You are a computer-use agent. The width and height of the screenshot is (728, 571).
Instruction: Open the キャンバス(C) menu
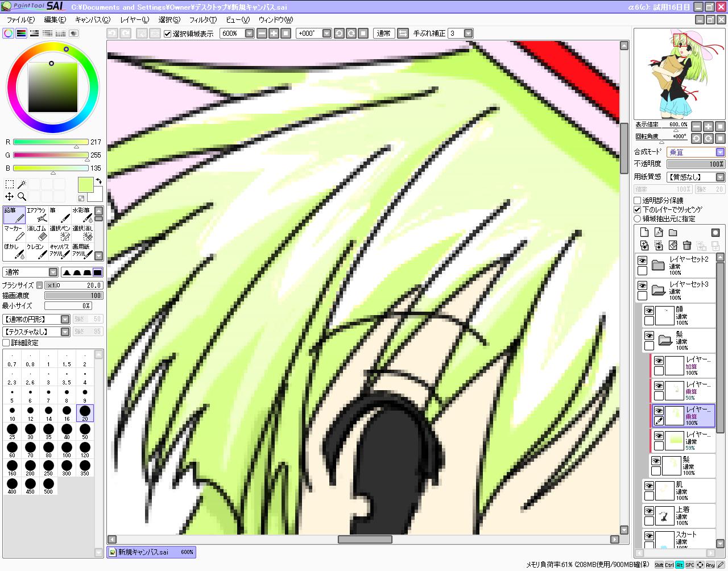tap(93, 19)
